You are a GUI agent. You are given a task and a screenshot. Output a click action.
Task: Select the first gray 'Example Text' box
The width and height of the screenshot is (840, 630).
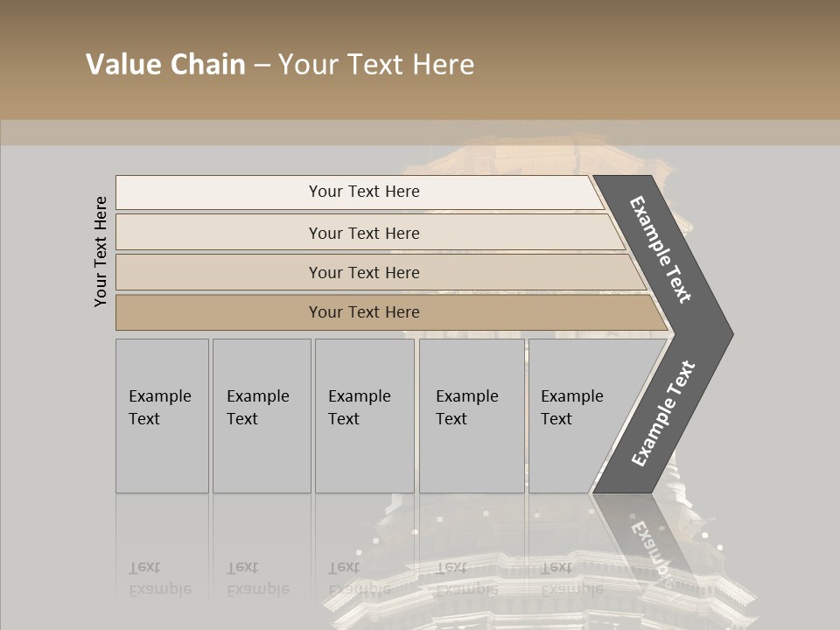[x=163, y=416]
